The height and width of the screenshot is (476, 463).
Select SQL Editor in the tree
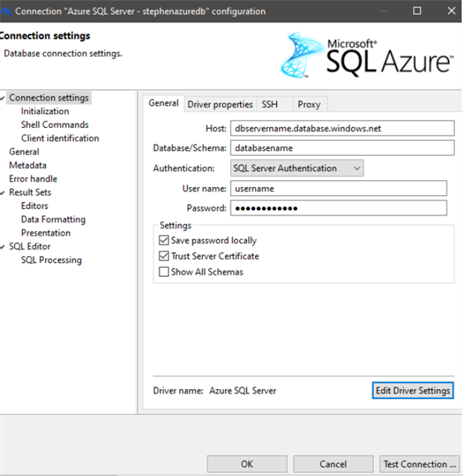tap(30, 246)
